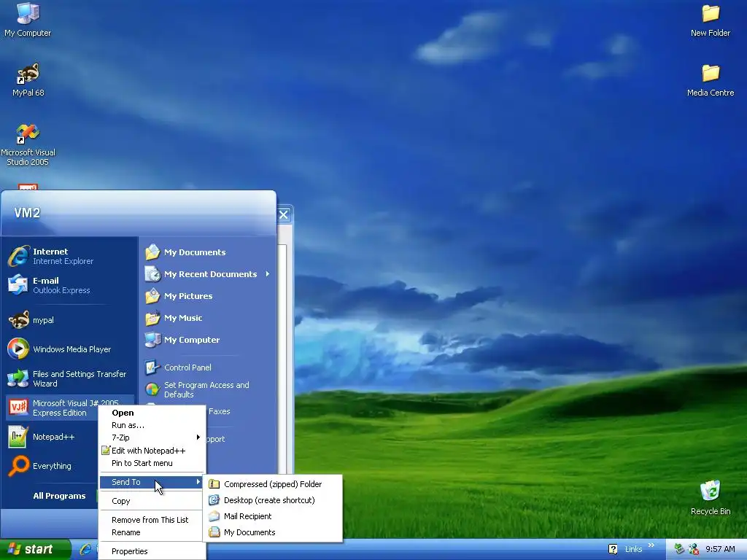Open My Music folder
The image size is (747, 560).
pos(207,318)
